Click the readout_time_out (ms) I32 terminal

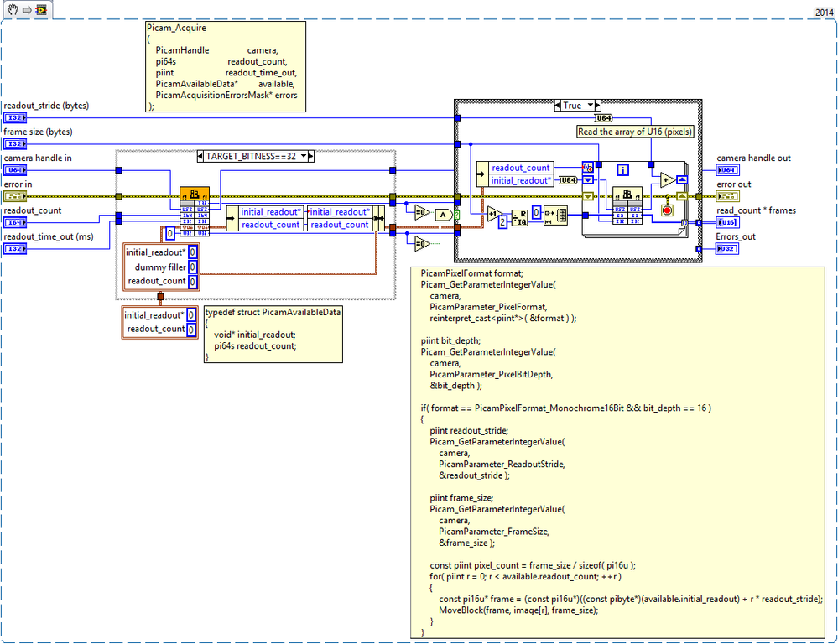point(15,248)
